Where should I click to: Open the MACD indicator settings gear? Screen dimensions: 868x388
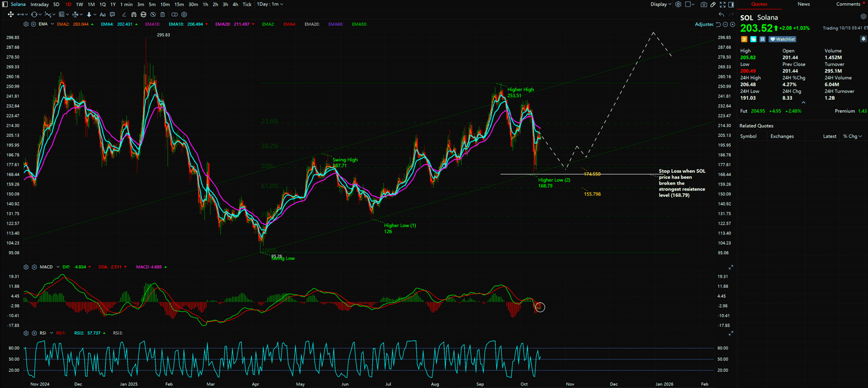pos(25,267)
